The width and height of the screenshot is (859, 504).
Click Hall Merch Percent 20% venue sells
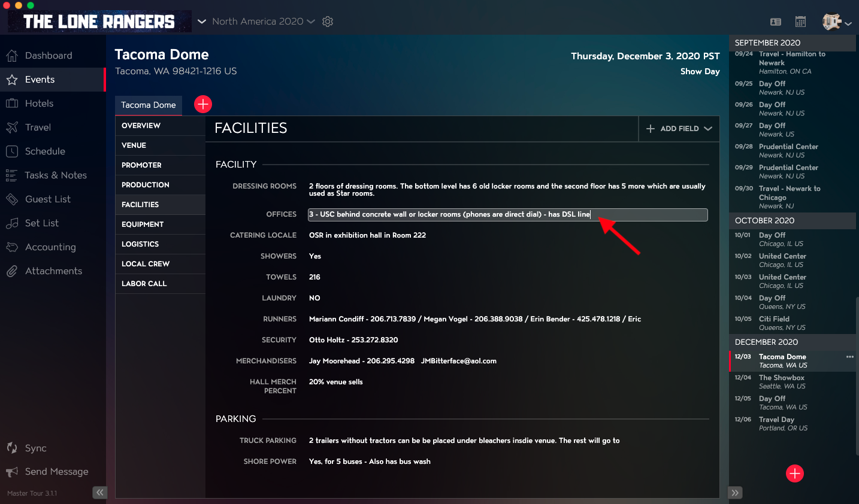click(336, 382)
